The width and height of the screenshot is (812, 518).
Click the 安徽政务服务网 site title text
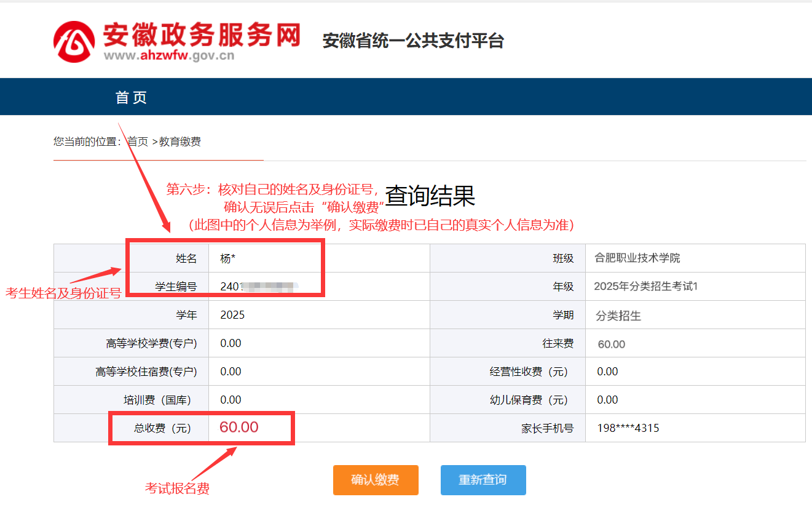[201, 34]
